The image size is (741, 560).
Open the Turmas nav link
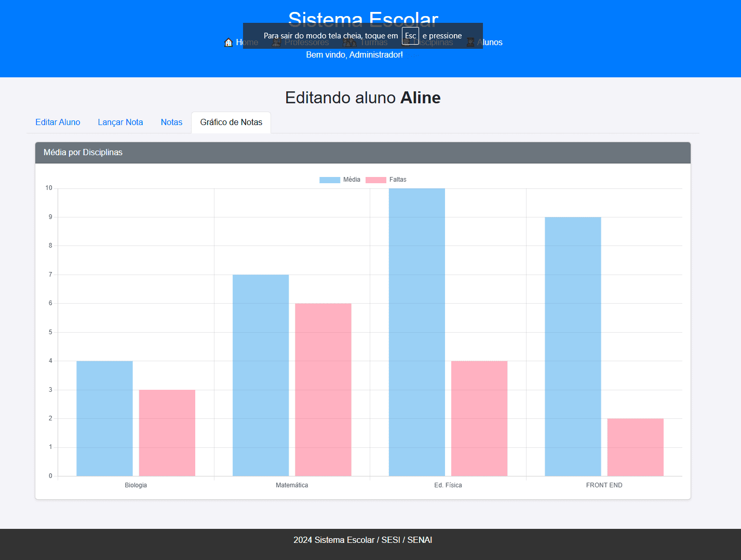click(366, 43)
